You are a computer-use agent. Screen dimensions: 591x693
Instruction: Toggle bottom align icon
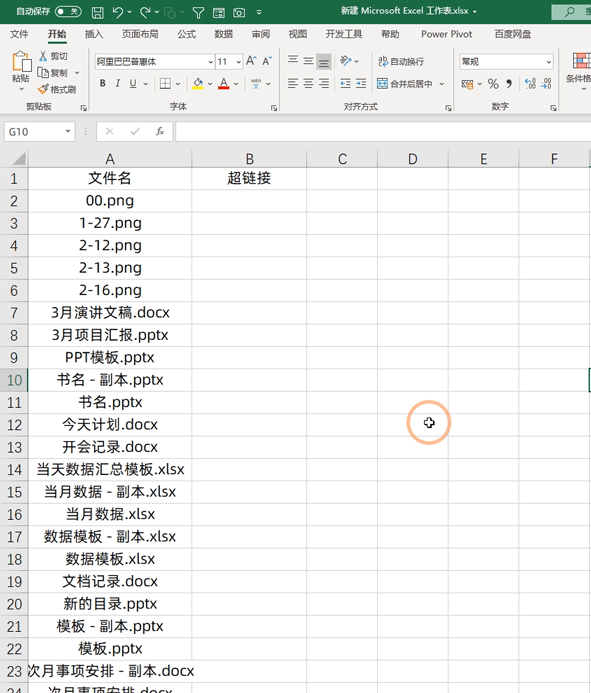324,61
